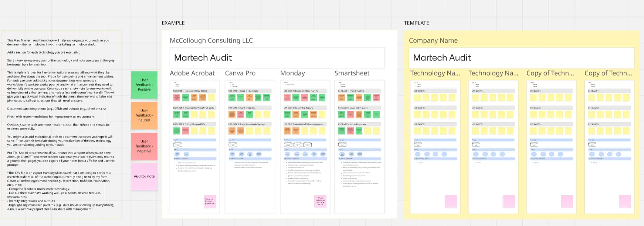The image size is (644, 226).
Task: Click the pink auditor note in Monday column
Action: (320, 202)
